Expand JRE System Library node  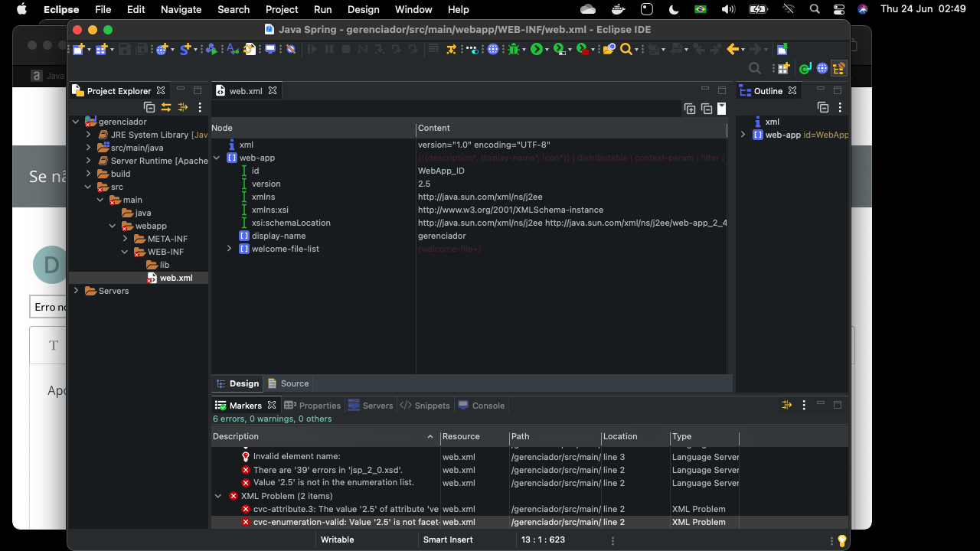(x=88, y=135)
